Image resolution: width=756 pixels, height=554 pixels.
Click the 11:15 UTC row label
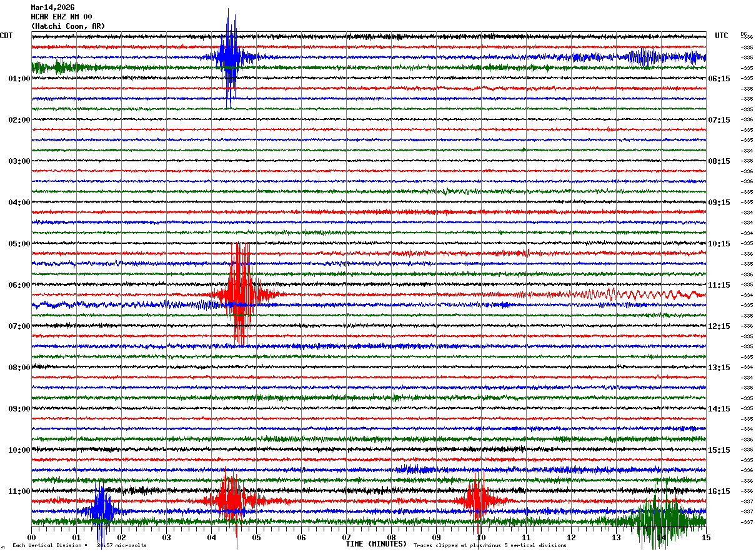(719, 285)
